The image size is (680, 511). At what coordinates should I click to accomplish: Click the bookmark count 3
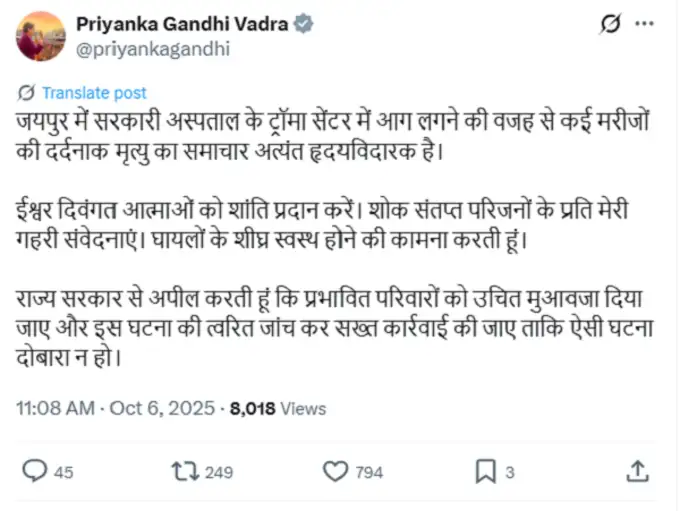pyautogui.click(x=510, y=472)
